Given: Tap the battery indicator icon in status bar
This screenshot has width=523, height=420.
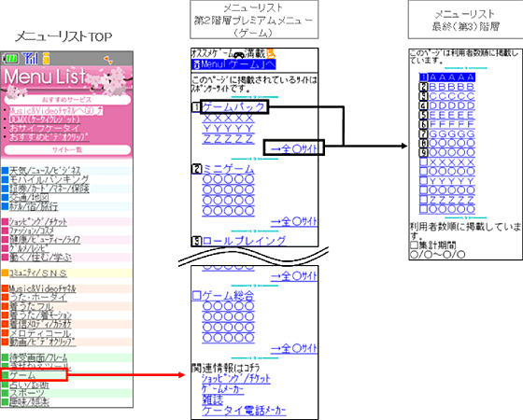Looking at the screenshot, I should (10, 59).
